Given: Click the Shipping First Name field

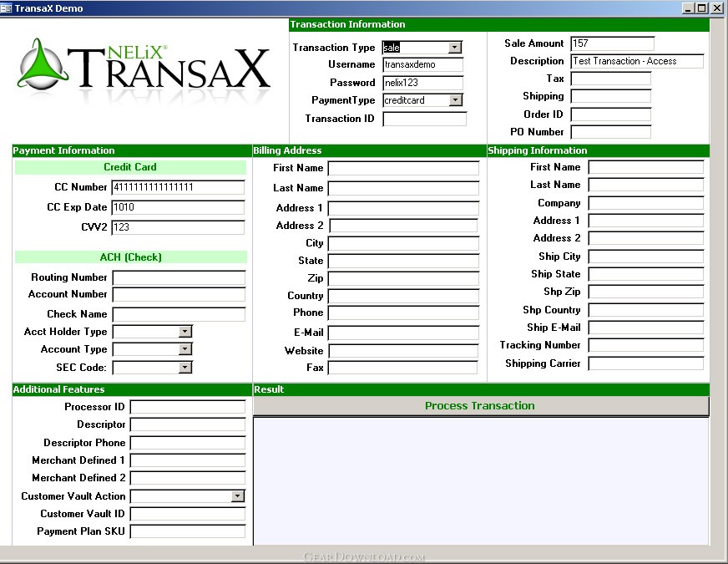Looking at the screenshot, I should [x=646, y=167].
